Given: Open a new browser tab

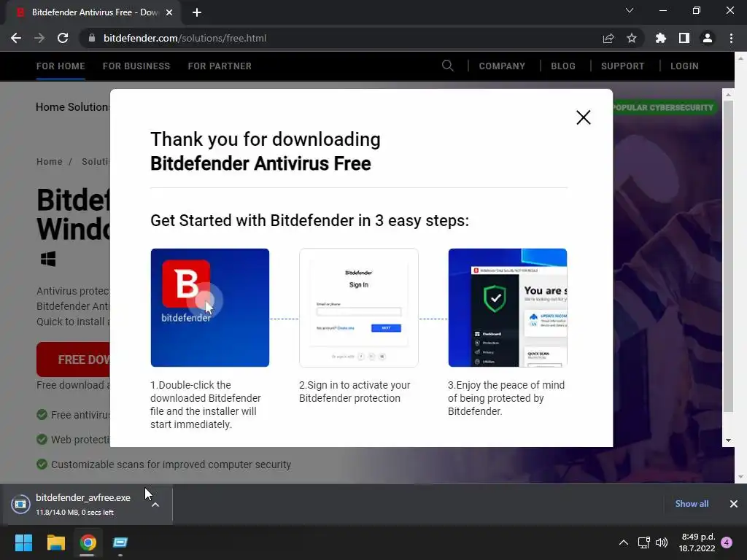Looking at the screenshot, I should click(x=197, y=12).
